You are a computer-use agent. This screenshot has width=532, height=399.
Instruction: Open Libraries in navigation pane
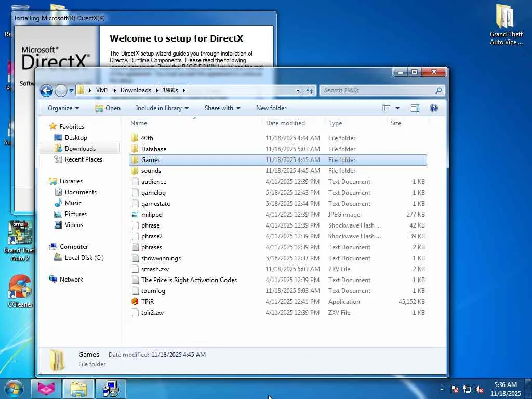[71, 181]
